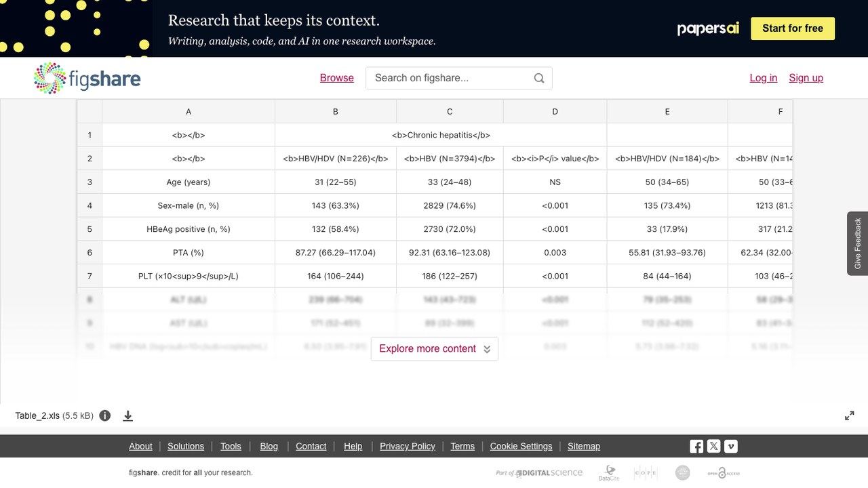Open Contact footer link

[x=311, y=446]
